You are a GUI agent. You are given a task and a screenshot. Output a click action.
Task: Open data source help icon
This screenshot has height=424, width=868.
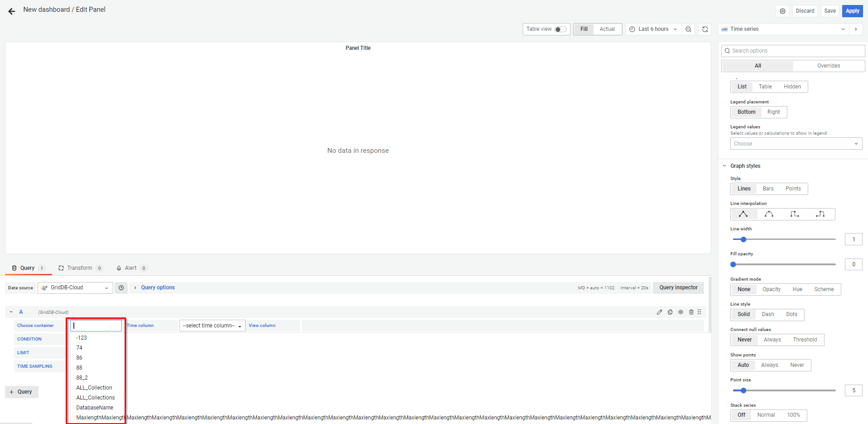[121, 288]
